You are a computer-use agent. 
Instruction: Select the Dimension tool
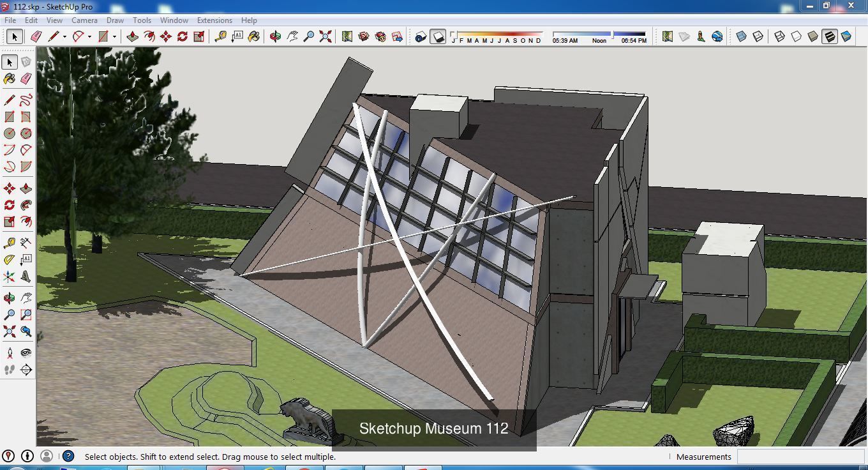tap(26, 243)
